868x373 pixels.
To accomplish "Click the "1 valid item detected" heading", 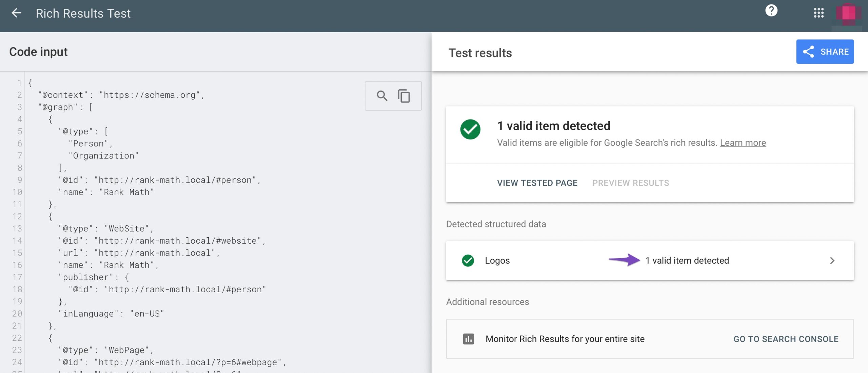I will (554, 126).
